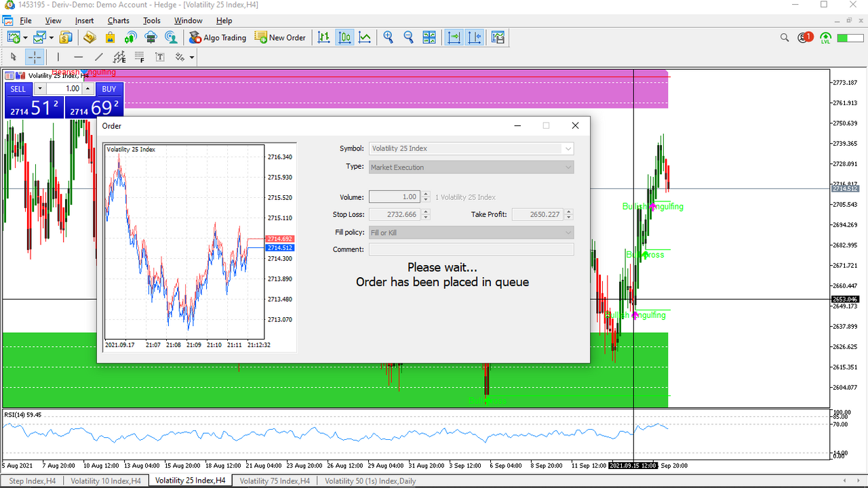This screenshot has width=868, height=488.
Task: Select the vertical line tool
Action: pos(58,57)
